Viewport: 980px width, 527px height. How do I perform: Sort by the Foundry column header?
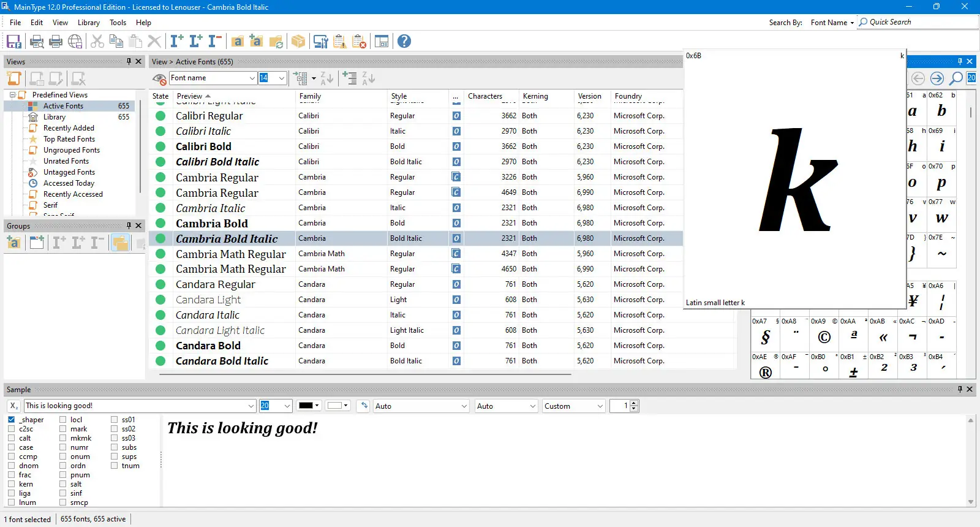click(647, 96)
